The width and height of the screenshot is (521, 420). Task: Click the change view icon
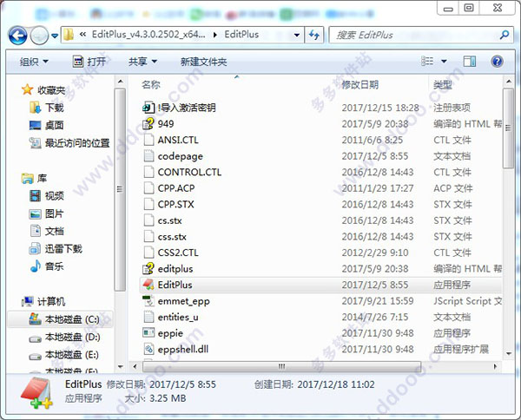coord(427,61)
